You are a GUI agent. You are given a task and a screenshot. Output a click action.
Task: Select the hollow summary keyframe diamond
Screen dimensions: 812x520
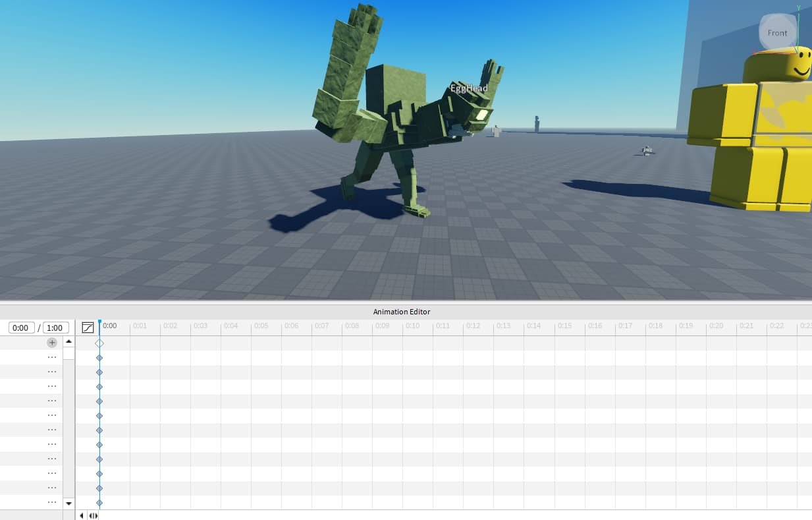(x=99, y=343)
